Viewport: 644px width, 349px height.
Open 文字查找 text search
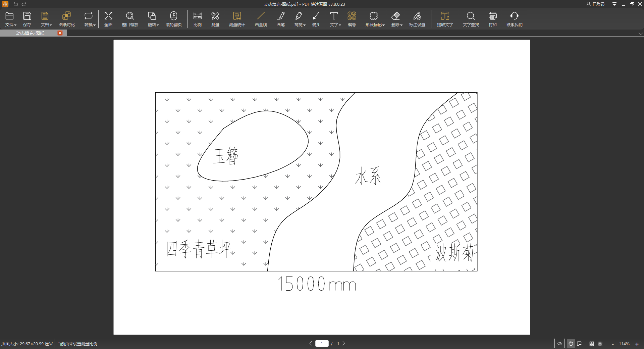471,19
